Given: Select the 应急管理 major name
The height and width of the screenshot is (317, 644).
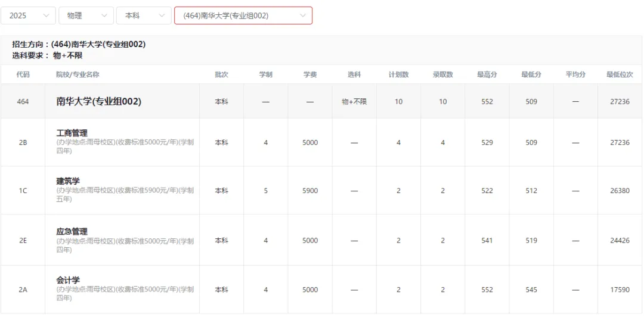Looking at the screenshot, I should 72,231.
